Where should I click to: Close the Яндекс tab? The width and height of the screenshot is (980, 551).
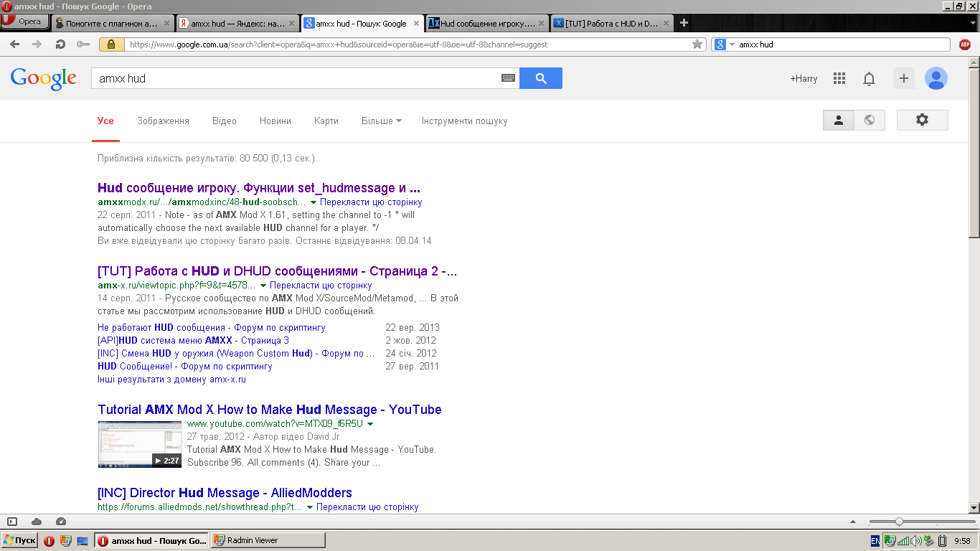pyautogui.click(x=291, y=23)
